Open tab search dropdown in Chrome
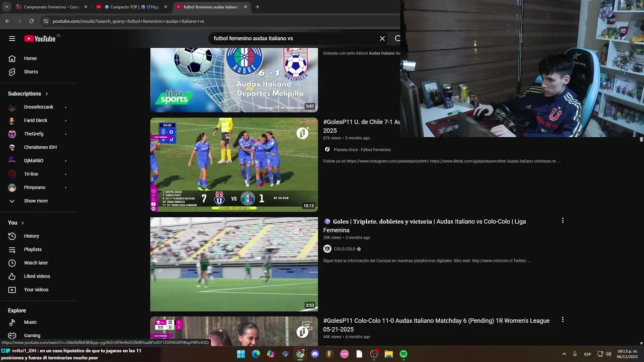The height and width of the screenshot is (362, 644). click(x=7, y=7)
